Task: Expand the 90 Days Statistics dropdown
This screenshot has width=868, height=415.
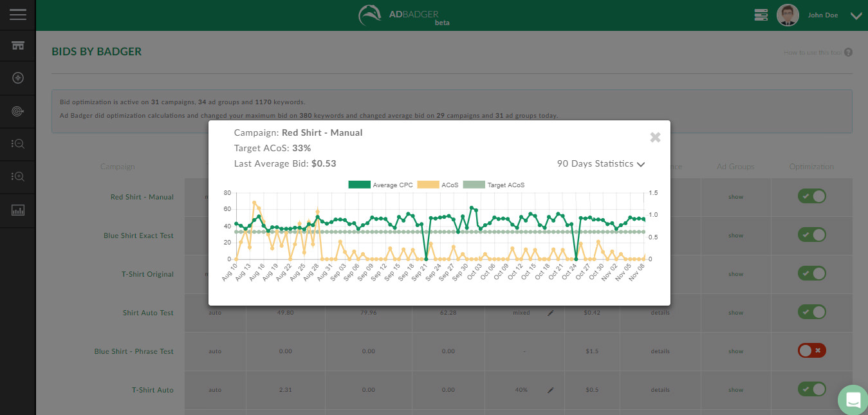Action: 601,164
